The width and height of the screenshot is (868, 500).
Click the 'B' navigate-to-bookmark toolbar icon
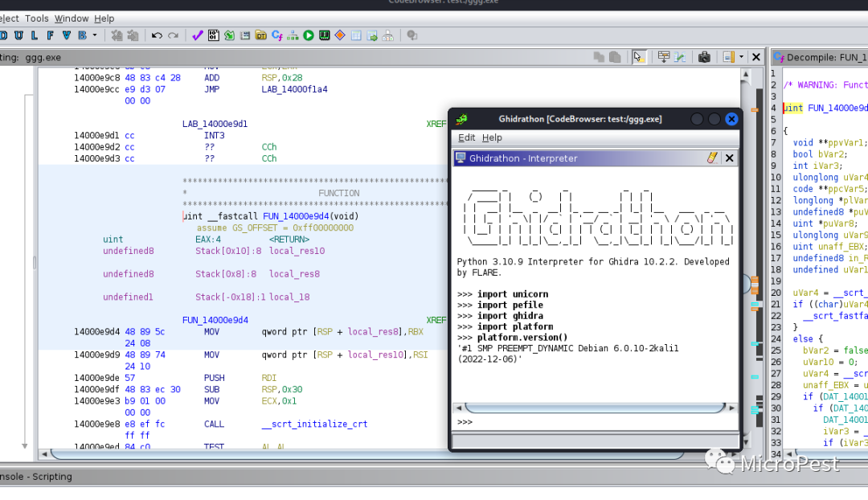(83, 35)
